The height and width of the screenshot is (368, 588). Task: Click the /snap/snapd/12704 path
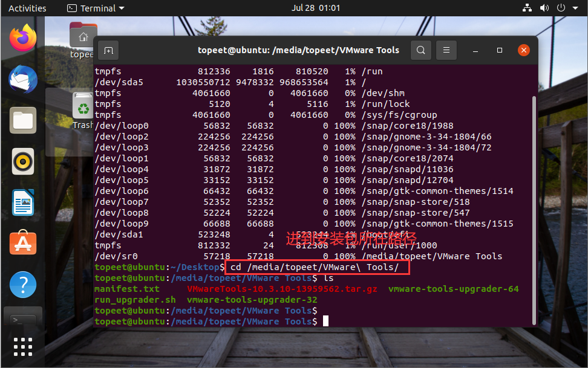(x=408, y=180)
